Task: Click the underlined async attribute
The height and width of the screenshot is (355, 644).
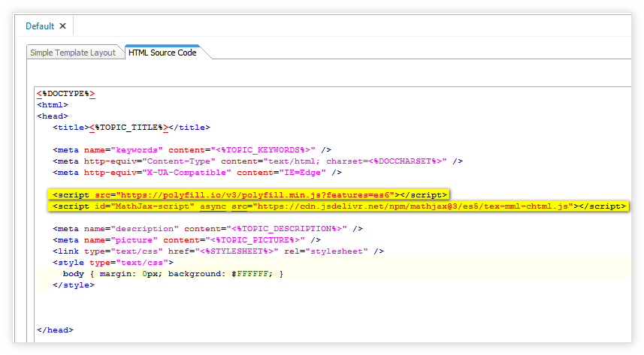Action: [x=213, y=206]
